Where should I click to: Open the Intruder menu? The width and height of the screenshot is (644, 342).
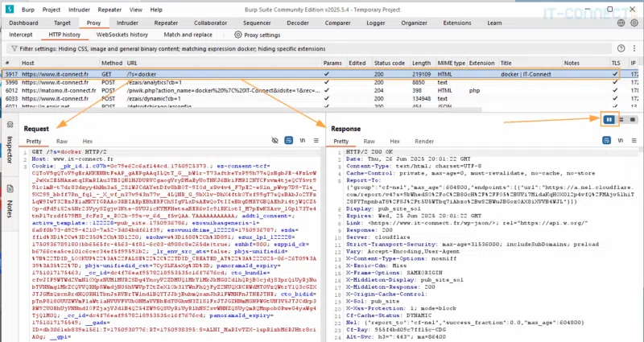tap(79, 10)
